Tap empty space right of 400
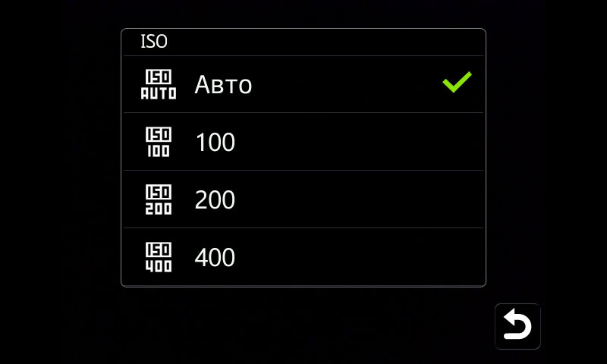607x364 pixels. 357,258
